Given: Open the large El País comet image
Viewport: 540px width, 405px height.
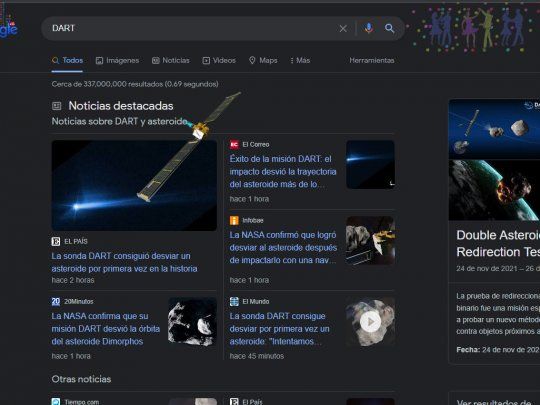Looking at the screenshot, I should tap(134, 185).
